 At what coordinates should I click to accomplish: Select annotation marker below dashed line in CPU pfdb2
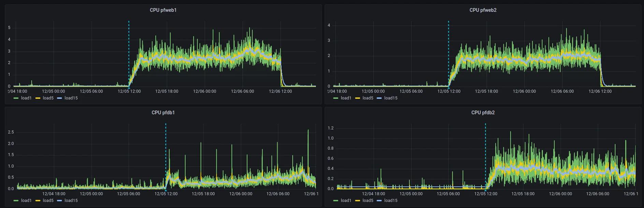point(485,190)
